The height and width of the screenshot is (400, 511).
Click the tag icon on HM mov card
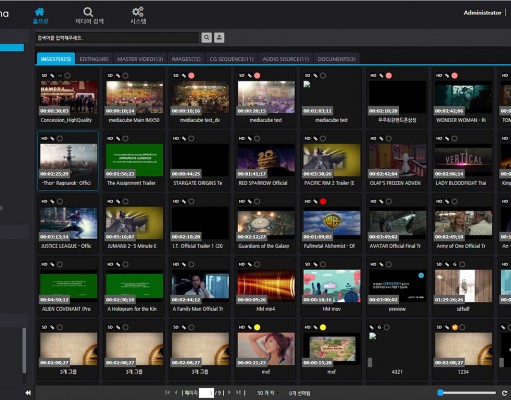pos(315,264)
